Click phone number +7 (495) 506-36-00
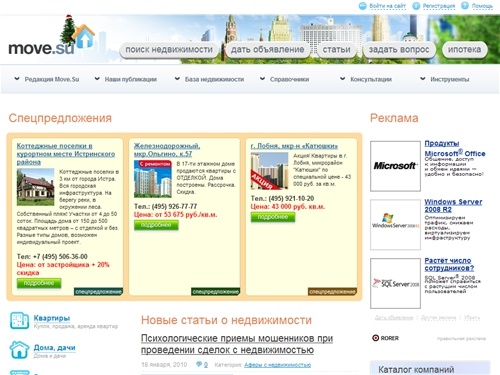The height and width of the screenshot is (375, 500). [60, 257]
